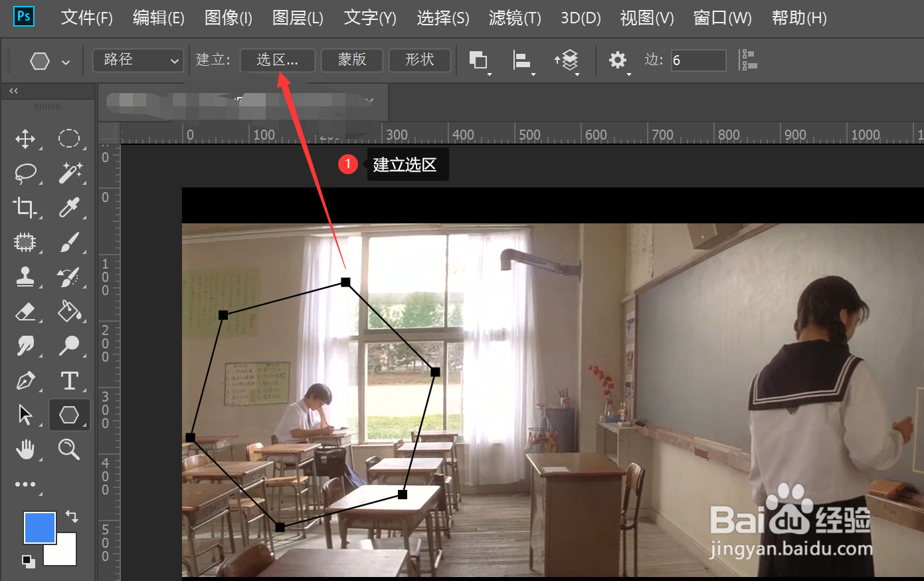Viewport: 924px width, 581px height.
Task: Click the 边 sides input field
Action: (698, 60)
